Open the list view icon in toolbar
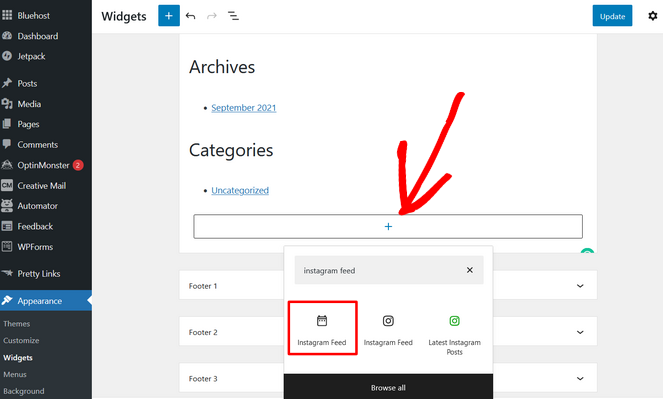This screenshot has height=399, width=663. (233, 16)
